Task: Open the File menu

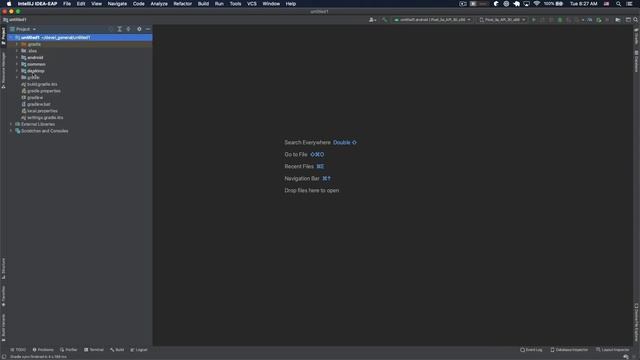Action: (67, 4)
